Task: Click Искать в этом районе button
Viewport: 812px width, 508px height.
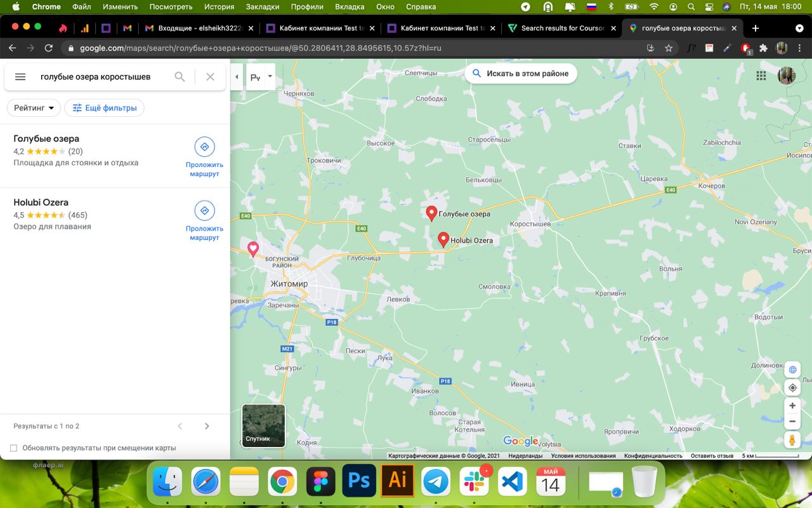Action: tap(520, 74)
